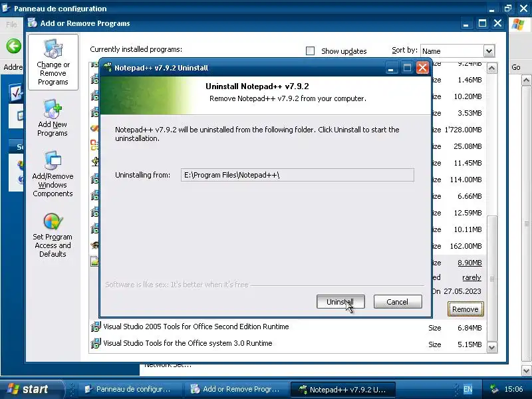Open Set Program Access and Defaults
The width and height of the screenshot is (532, 399).
coord(53,235)
